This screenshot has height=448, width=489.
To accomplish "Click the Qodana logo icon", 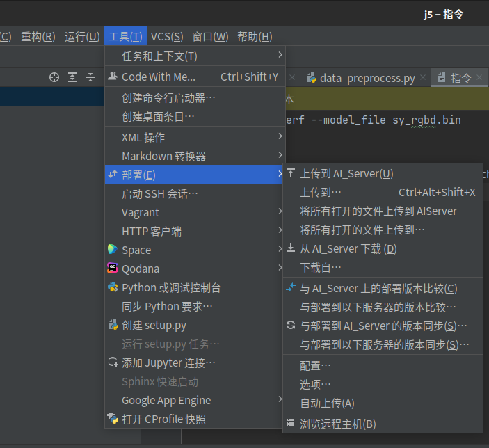I will pyautogui.click(x=113, y=268).
